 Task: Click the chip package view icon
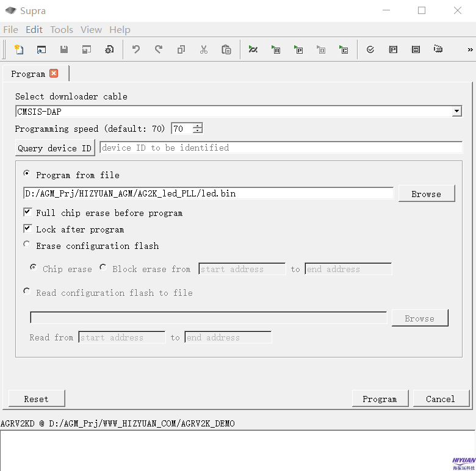416,49
